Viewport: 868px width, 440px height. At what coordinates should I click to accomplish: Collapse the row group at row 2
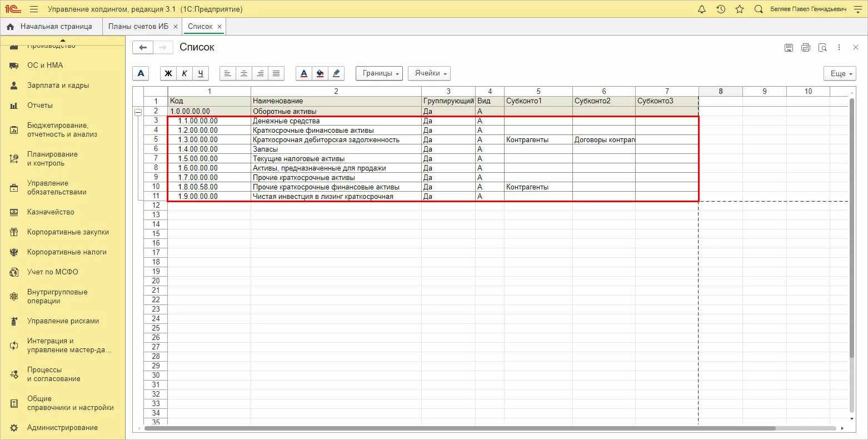pos(138,112)
